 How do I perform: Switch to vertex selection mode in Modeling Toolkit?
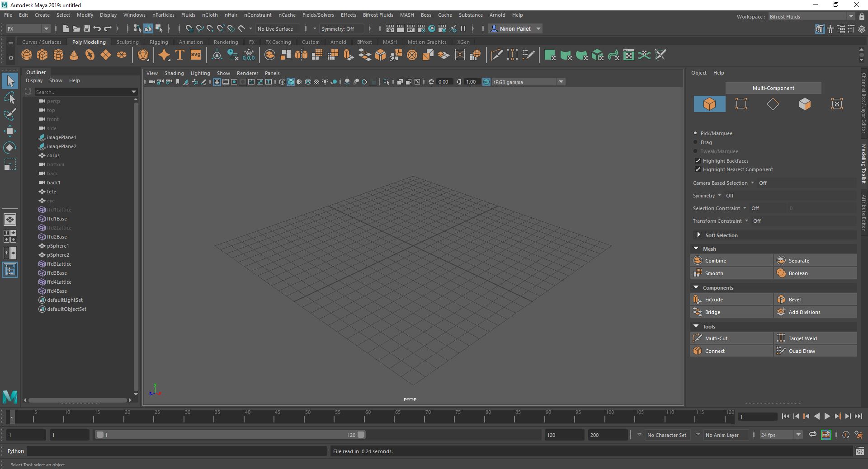coord(741,104)
